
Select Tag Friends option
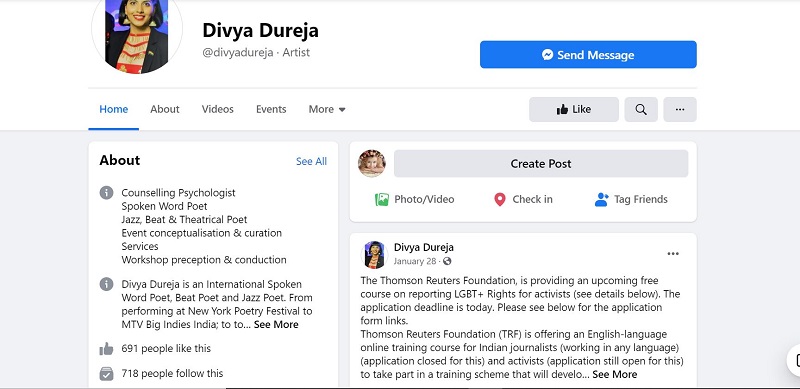[x=631, y=199]
